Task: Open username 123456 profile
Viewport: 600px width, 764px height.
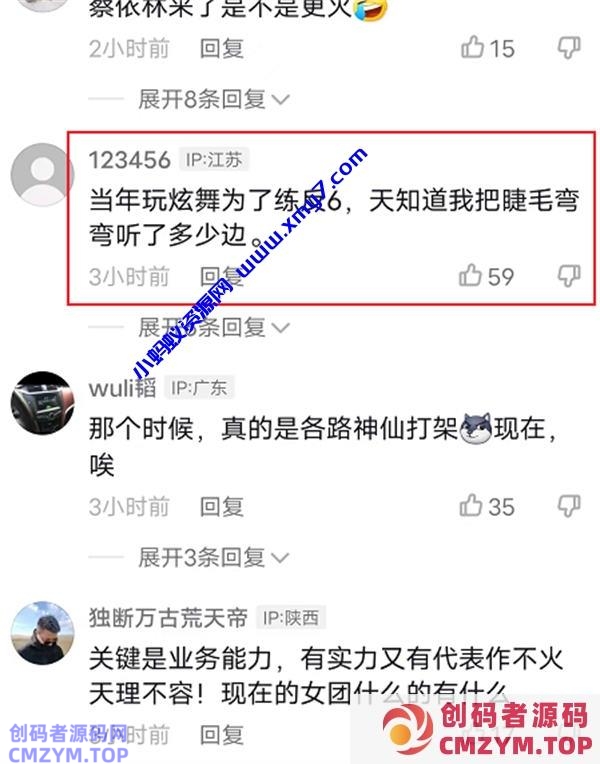Action: (x=130, y=160)
